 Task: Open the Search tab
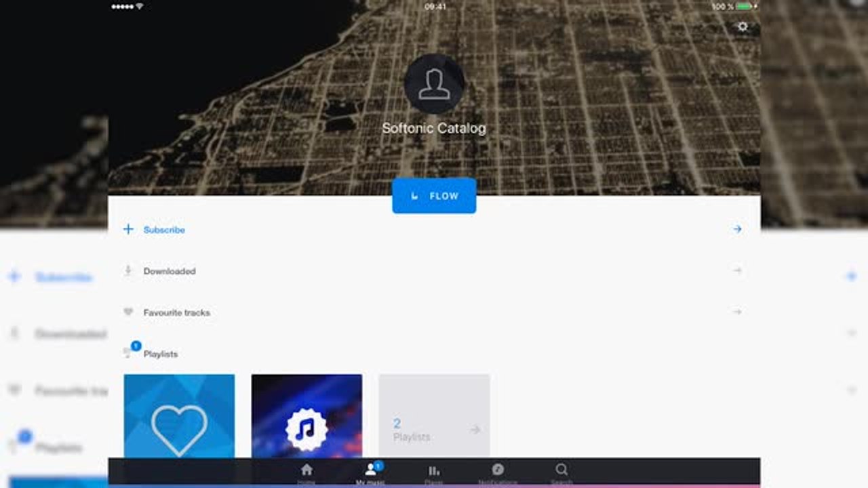561,473
